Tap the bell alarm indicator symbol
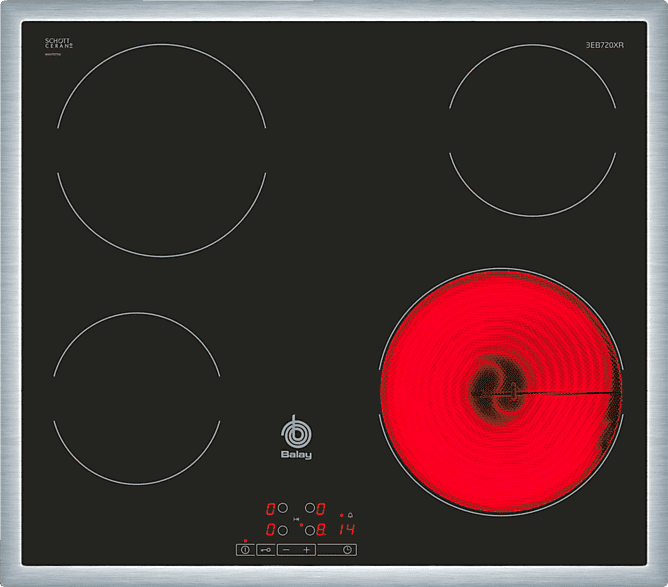 (x=350, y=515)
